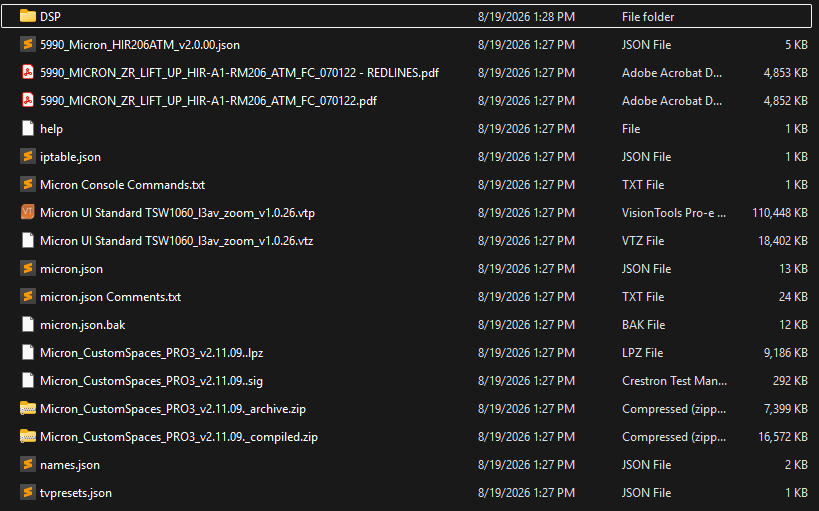Click icon beside micron.json Comments.txt
Image resolution: width=819 pixels, height=511 pixels.
pos(28,296)
